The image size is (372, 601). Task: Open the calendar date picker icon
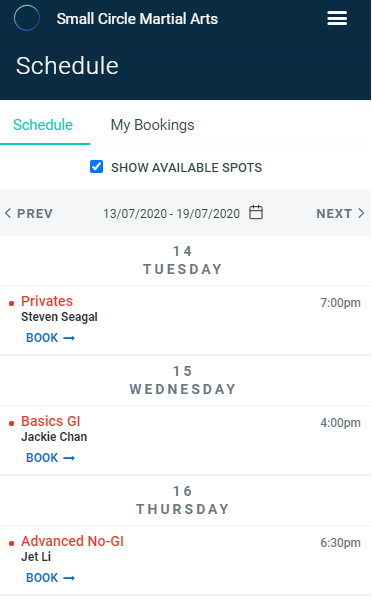pos(256,212)
